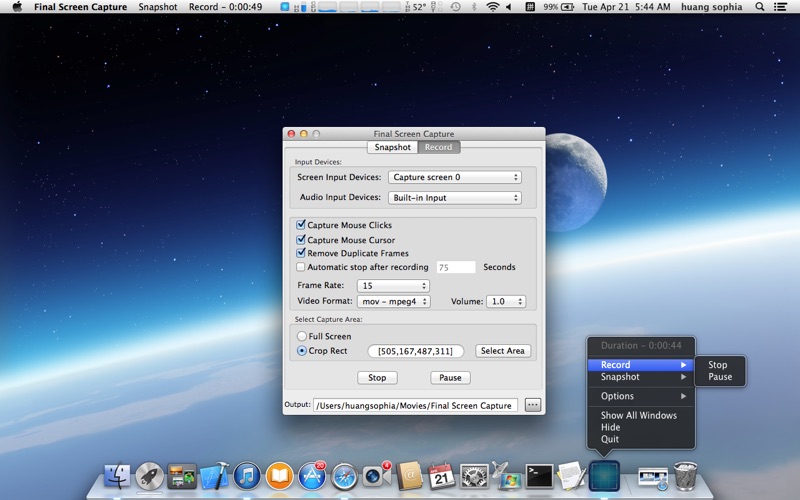Viewport: 800px width, 500px height.
Task: Switch to the Snapshot tab
Action: (392, 147)
